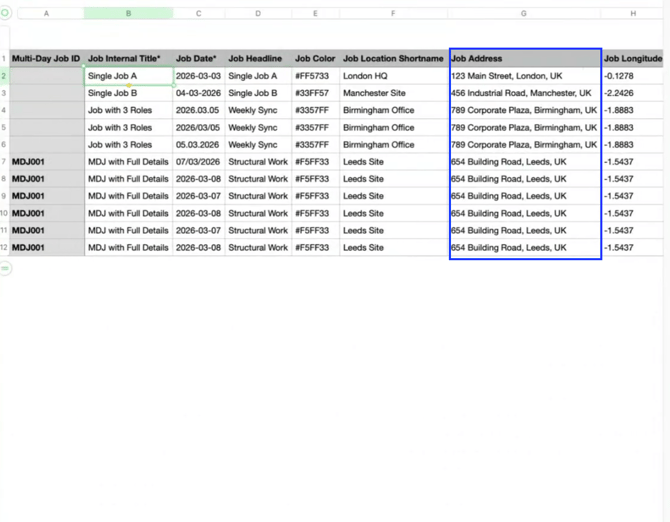Viewport: 670px width, 522px height.
Task: Select the 'Job Date*' header cell
Action: 198,59
